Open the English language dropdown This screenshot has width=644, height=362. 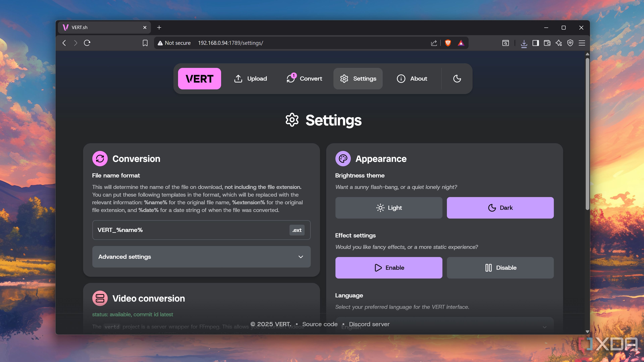[444, 326]
